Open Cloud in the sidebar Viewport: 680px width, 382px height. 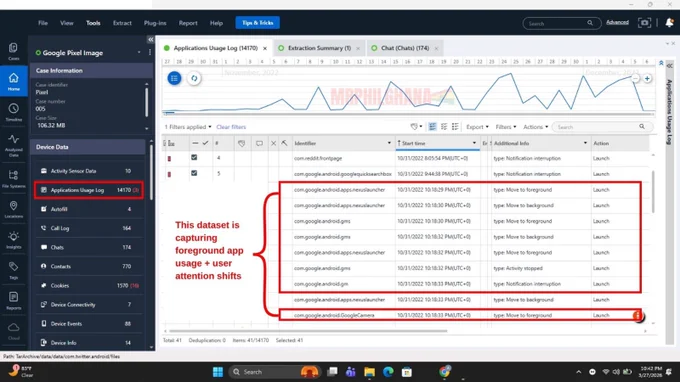coord(13,331)
